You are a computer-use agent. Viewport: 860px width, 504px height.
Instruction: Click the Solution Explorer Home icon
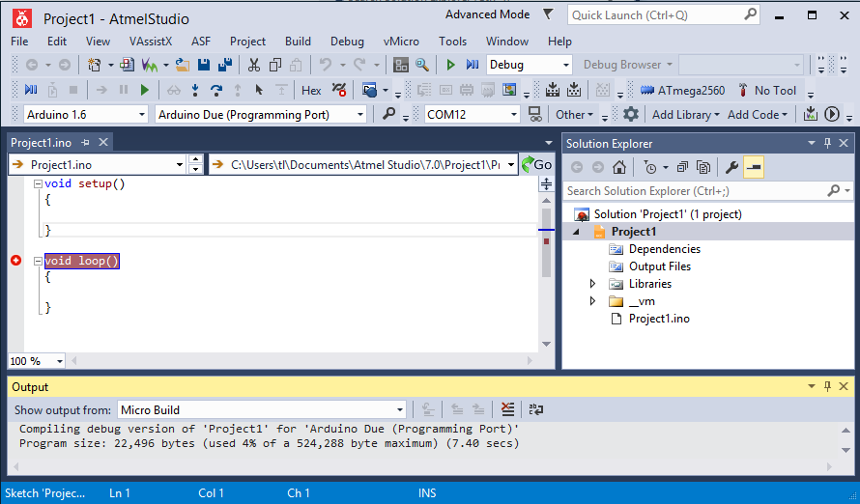click(x=619, y=167)
